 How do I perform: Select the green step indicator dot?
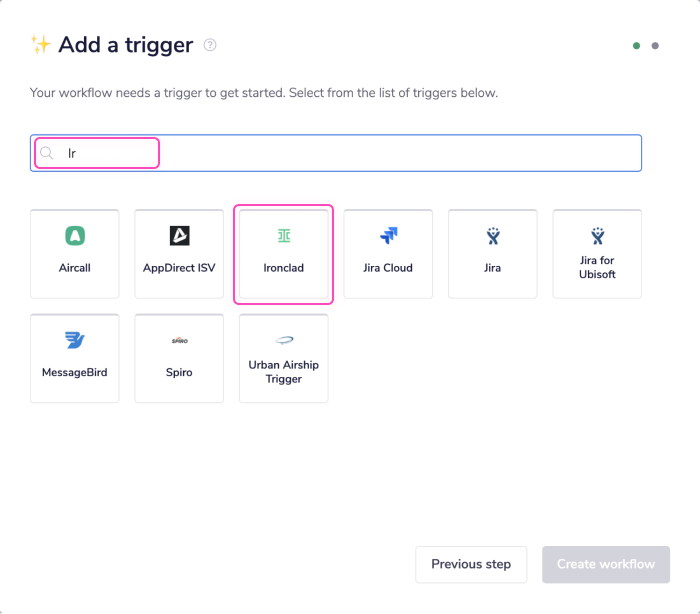[x=636, y=45]
